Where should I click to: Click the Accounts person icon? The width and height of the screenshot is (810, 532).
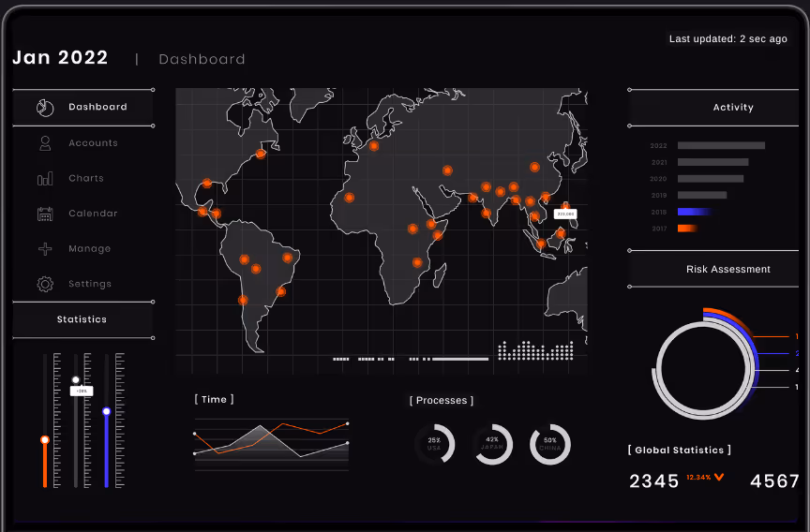point(44,143)
